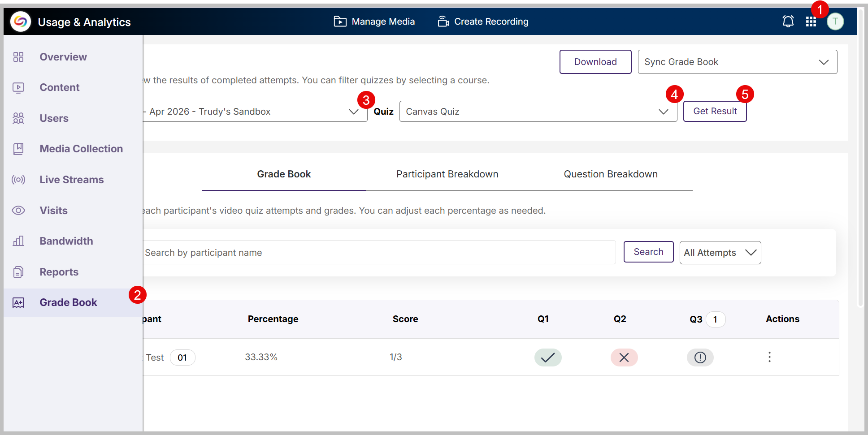Click the Percentage column header

(x=273, y=319)
